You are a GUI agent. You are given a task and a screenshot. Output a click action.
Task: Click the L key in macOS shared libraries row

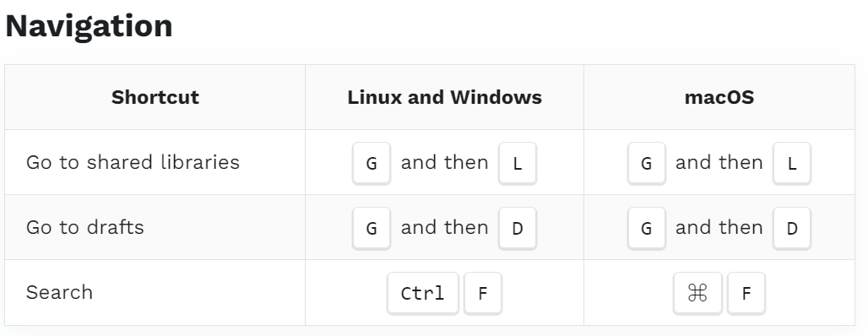(x=792, y=163)
